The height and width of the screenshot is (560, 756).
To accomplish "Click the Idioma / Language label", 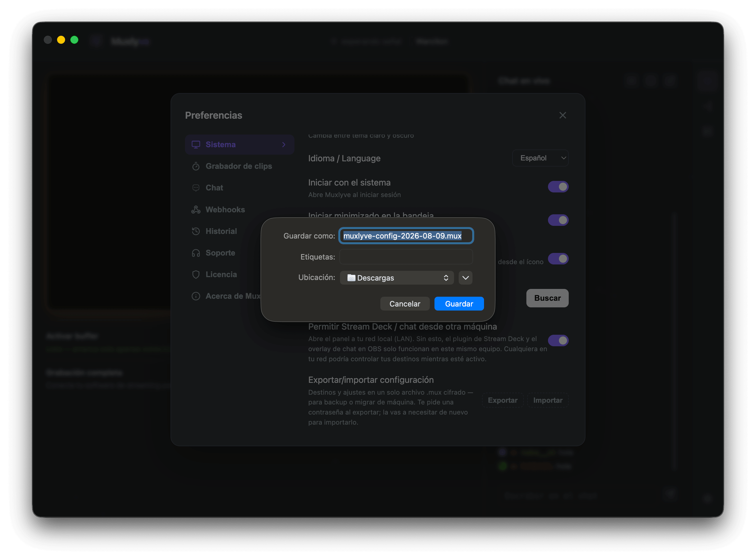I will pyautogui.click(x=344, y=158).
